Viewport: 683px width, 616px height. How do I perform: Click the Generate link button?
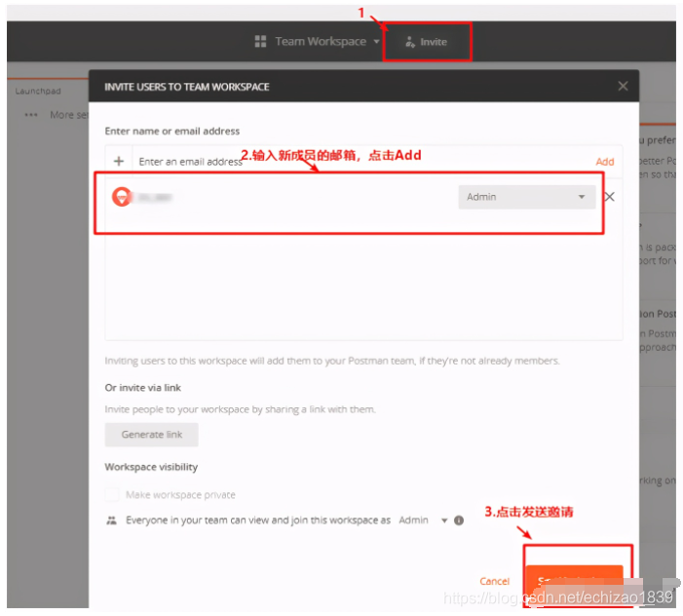[152, 435]
